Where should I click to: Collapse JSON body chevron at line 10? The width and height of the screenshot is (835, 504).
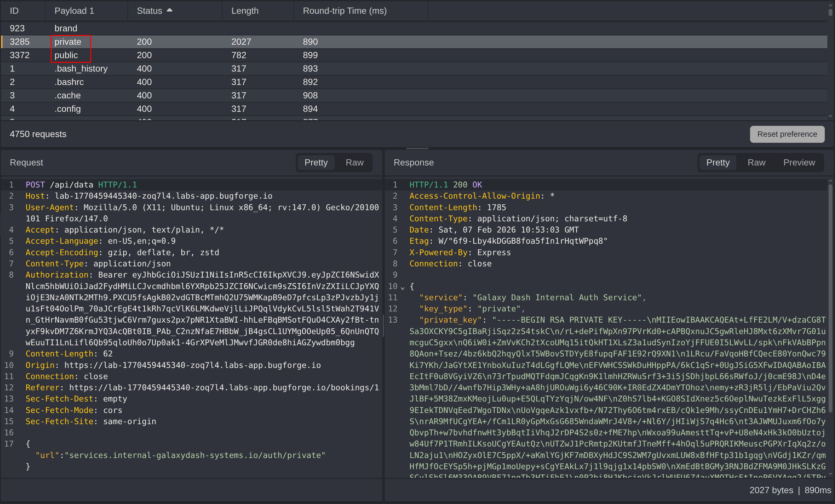tap(403, 288)
